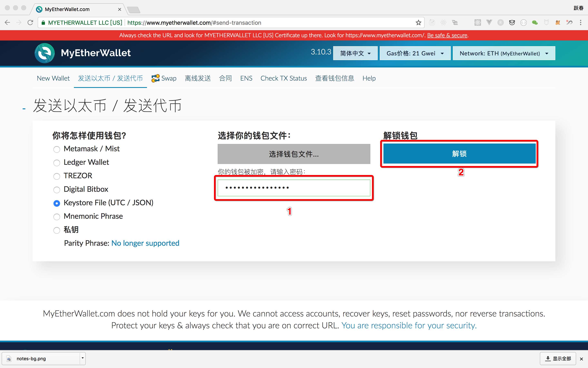Close the MyEtherWallet.com browser tab

tap(120, 9)
